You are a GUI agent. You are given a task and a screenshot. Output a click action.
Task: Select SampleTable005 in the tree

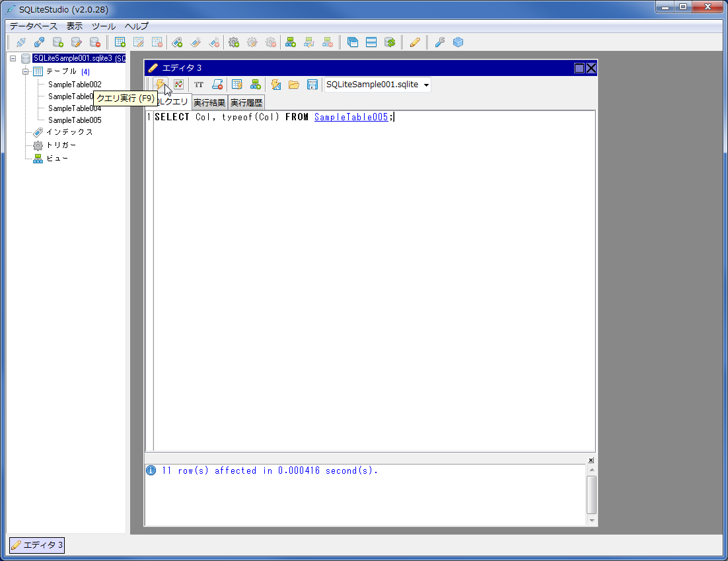coord(75,120)
